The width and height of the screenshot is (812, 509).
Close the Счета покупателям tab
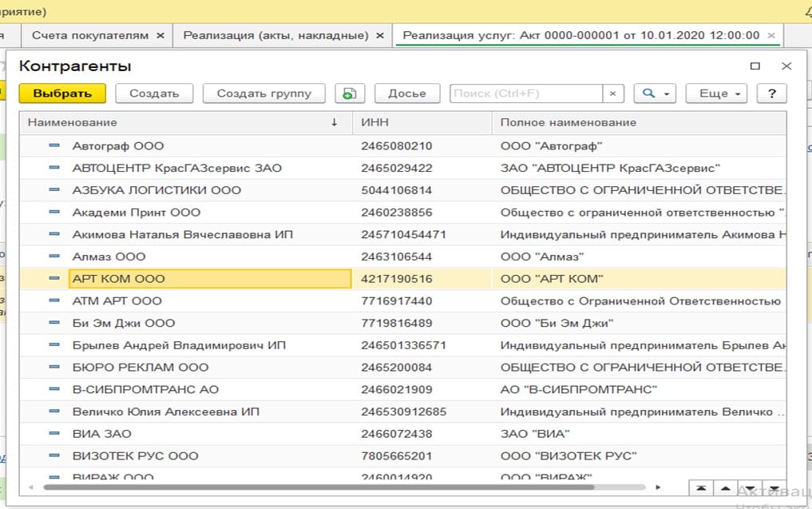pyautogui.click(x=160, y=35)
